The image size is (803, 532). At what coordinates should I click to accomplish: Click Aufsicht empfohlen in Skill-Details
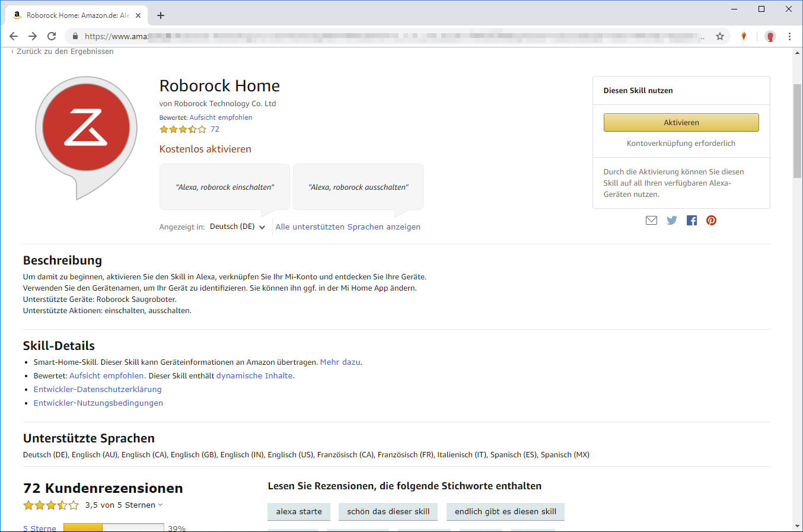tap(106, 375)
